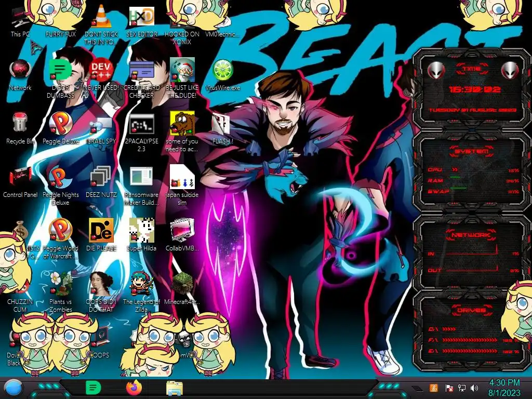Open Action Center flag tray icon
This screenshot has width=532, height=399.
[x=449, y=388]
